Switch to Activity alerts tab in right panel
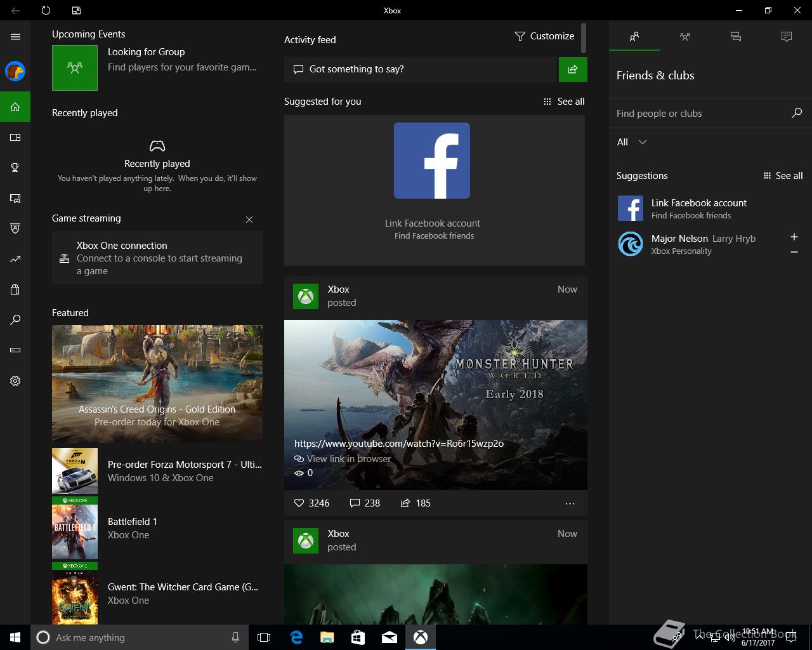Screen dimensions: 812x650 click(787, 37)
